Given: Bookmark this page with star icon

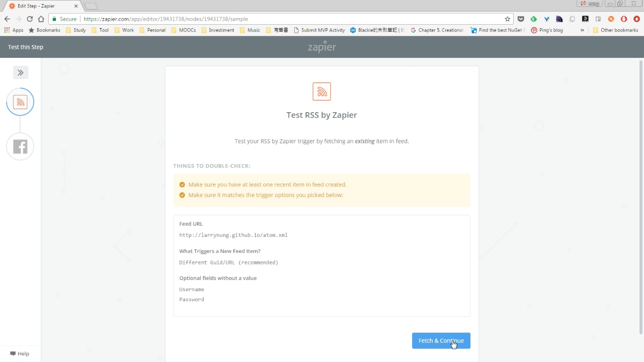Looking at the screenshot, I should point(508,19).
